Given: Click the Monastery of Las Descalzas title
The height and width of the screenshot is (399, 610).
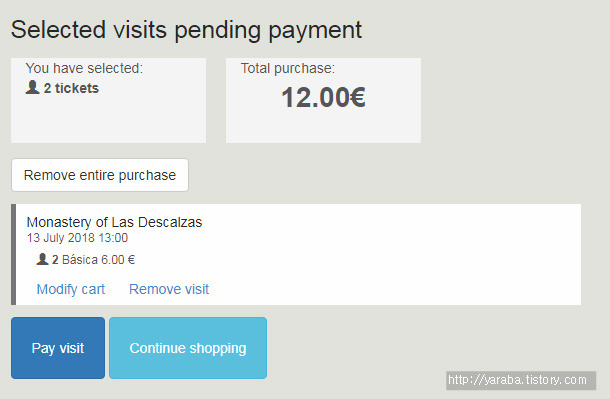Looking at the screenshot, I should tap(114, 222).
